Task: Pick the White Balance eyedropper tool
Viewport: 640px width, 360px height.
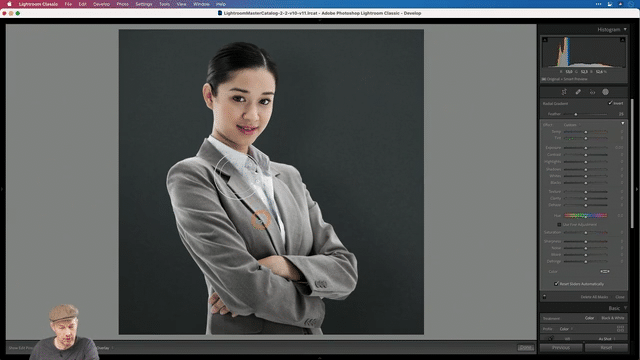Action: coord(551,338)
